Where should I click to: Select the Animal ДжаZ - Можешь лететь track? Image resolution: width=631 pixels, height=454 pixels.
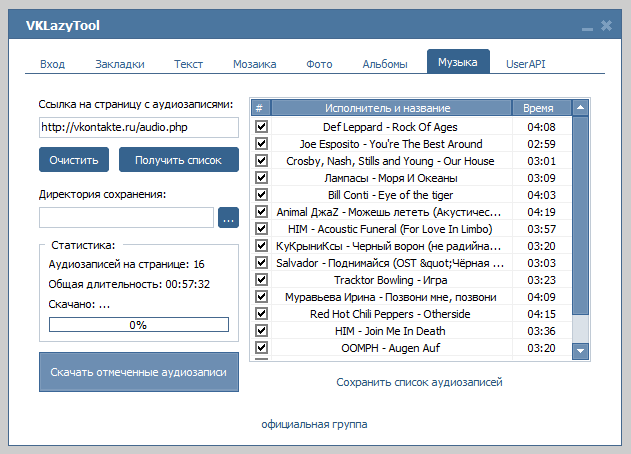click(x=389, y=212)
